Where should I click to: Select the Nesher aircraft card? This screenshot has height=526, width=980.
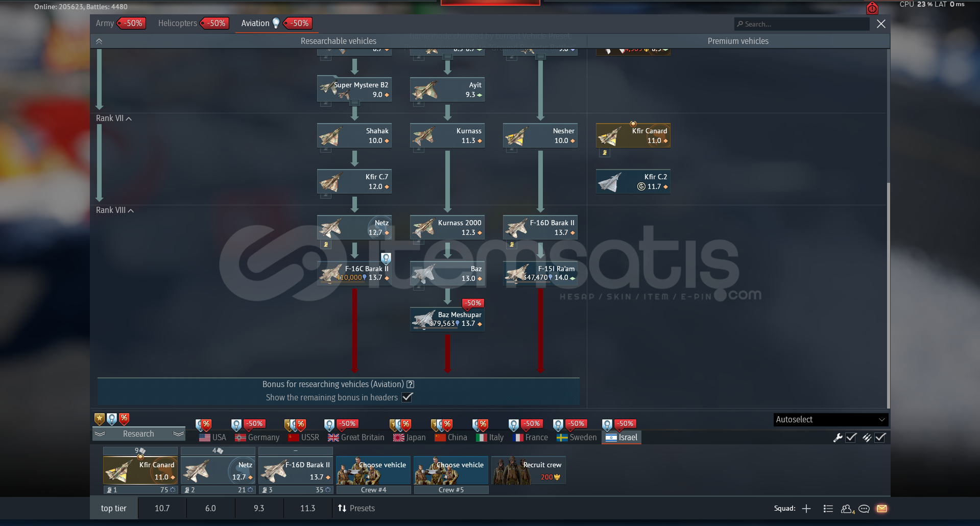pos(540,135)
